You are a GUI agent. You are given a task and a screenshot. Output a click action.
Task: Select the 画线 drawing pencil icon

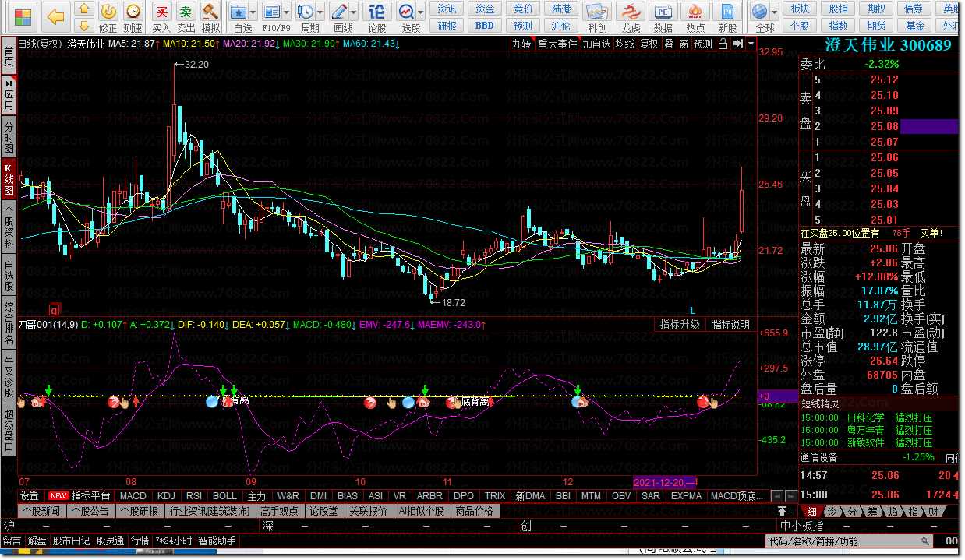[339, 12]
